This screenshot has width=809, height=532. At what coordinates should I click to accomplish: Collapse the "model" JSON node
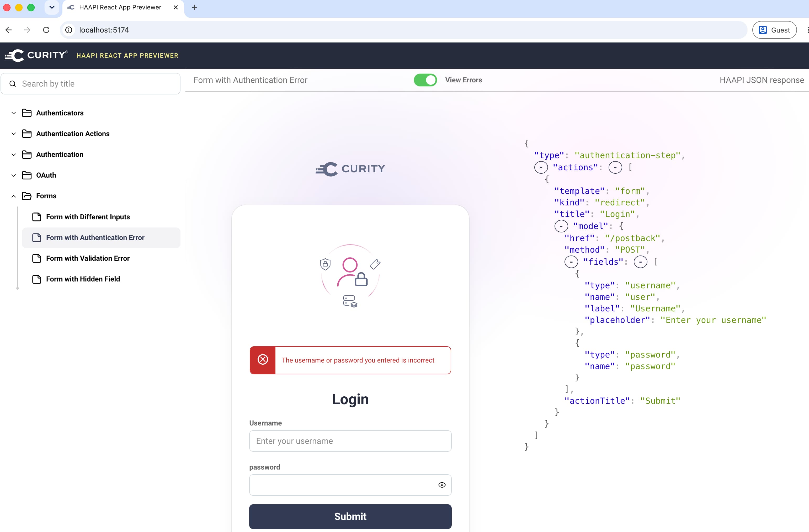(x=561, y=226)
